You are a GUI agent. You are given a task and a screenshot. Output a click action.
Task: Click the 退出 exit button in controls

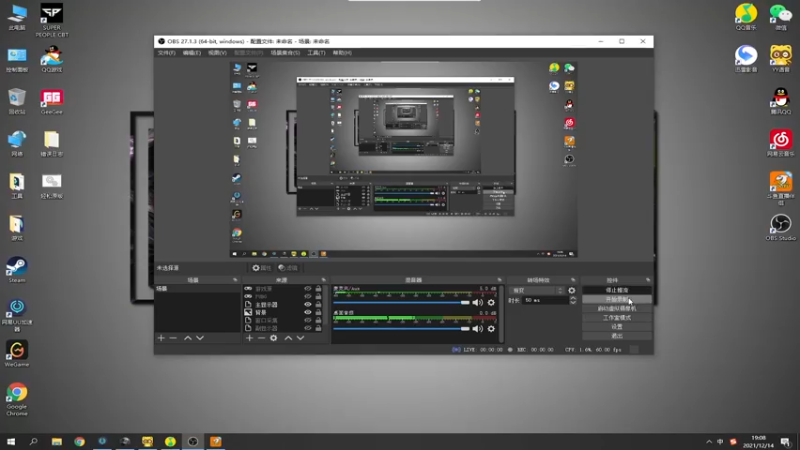617,336
